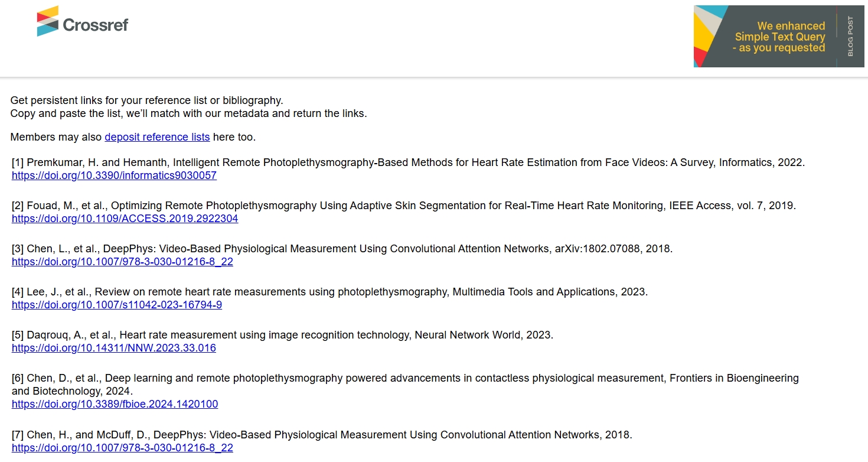This screenshot has height=462, width=868.
Task: Click the Premkumar reference [1] text
Action: (x=407, y=162)
